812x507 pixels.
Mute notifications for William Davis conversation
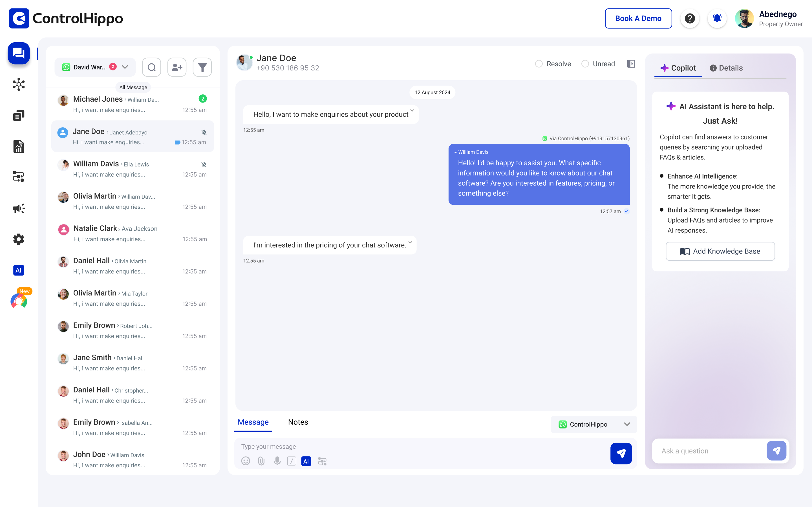pyautogui.click(x=204, y=164)
